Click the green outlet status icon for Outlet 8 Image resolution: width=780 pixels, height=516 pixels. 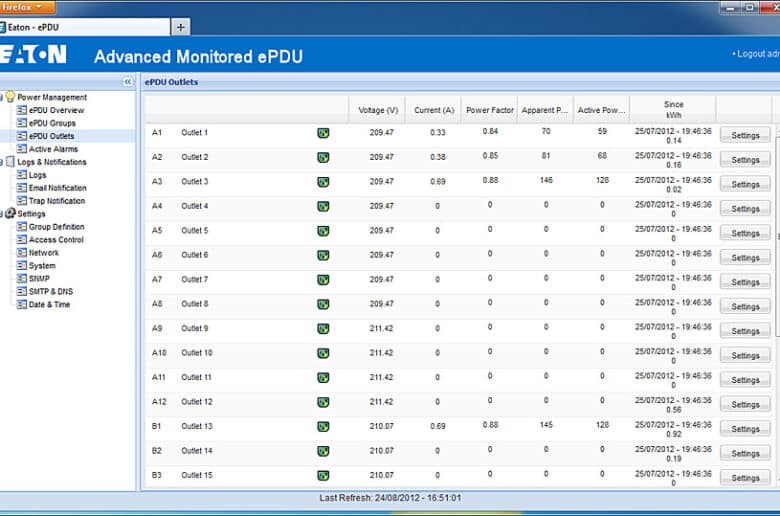tap(323, 304)
